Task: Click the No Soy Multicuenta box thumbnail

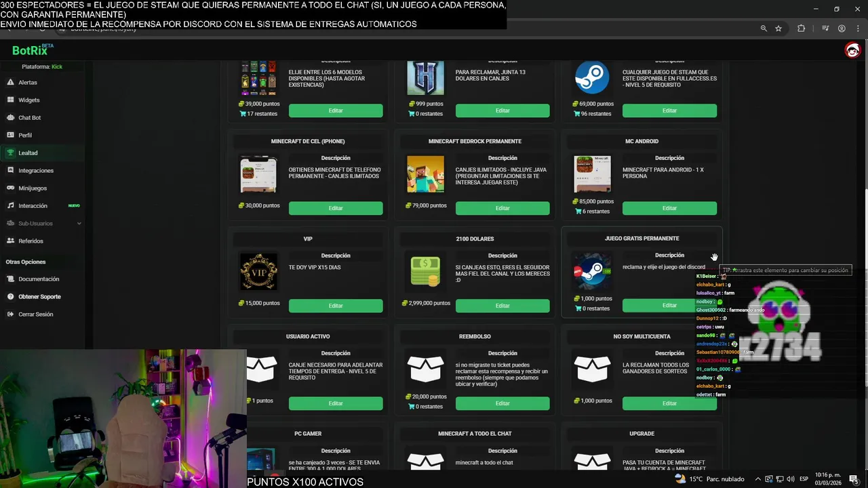Action: tap(592, 369)
